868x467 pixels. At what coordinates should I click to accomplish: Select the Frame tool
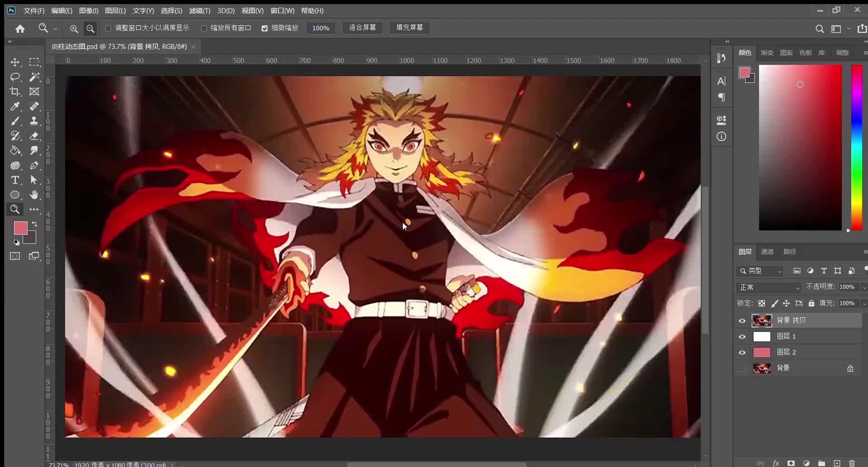click(x=34, y=91)
